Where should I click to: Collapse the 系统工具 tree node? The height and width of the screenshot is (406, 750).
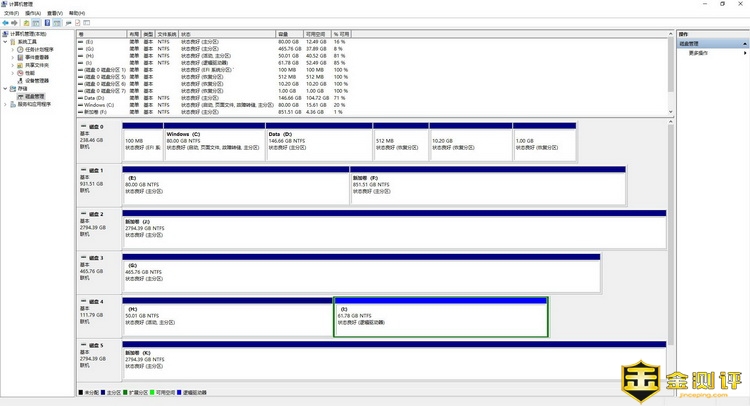6,41
